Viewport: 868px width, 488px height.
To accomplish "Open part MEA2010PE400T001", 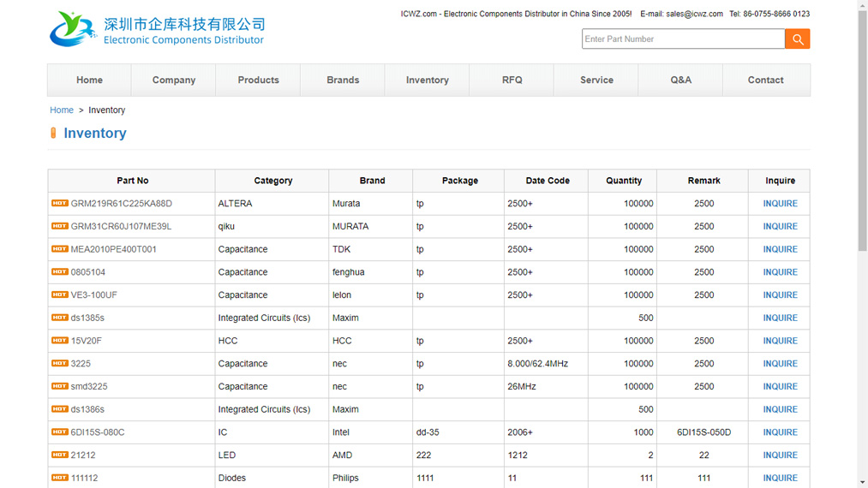I will click(113, 249).
